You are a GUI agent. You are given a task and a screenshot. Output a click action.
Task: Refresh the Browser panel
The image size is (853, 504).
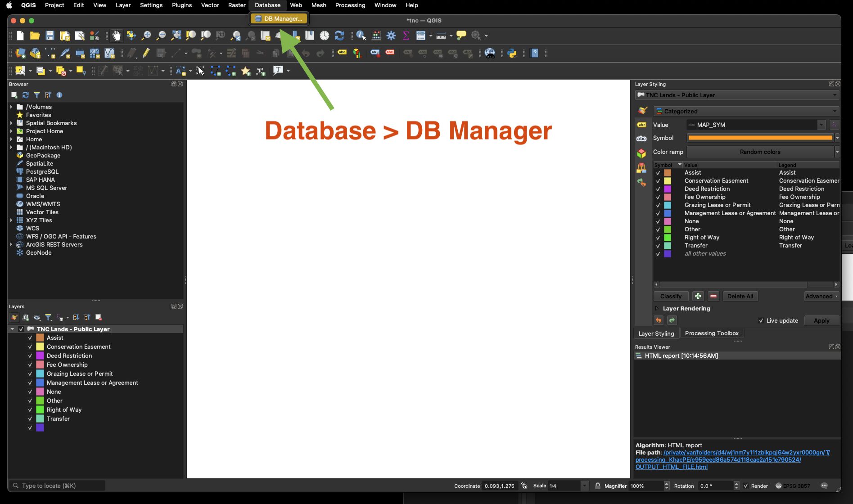pos(26,95)
